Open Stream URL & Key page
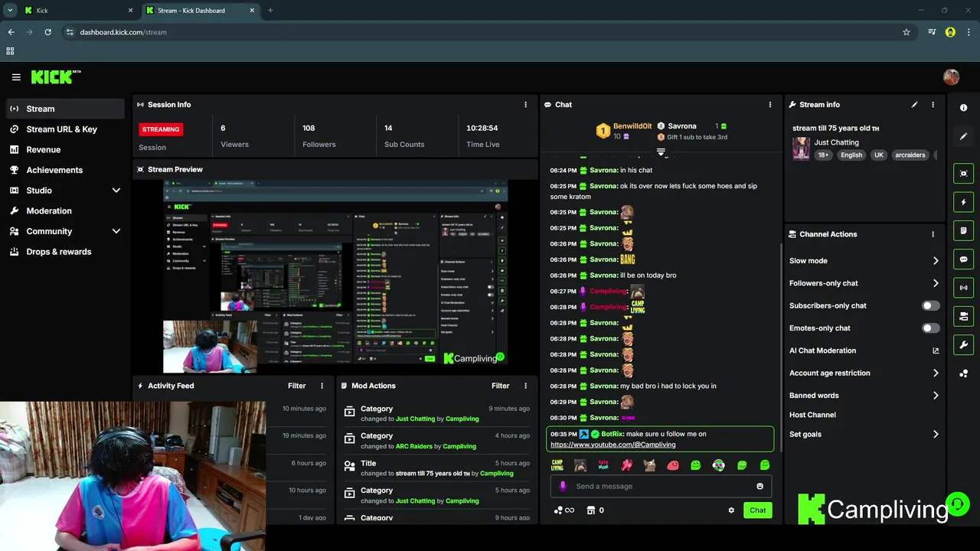This screenshot has height=551, width=980. (x=65, y=129)
